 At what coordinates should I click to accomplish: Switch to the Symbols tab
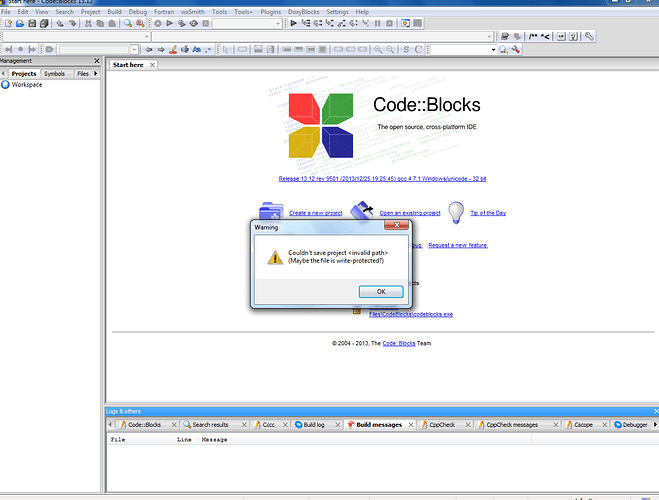pyautogui.click(x=55, y=74)
